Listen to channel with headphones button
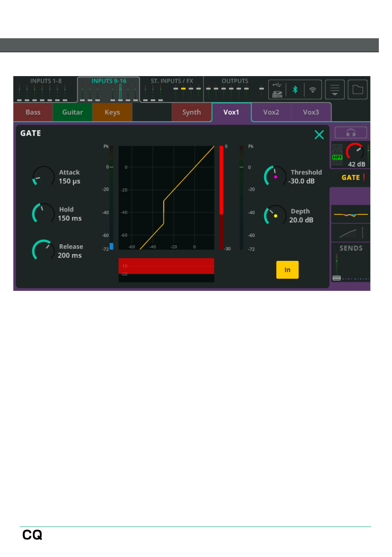Screen dimensions: 392x557 click(351, 132)
